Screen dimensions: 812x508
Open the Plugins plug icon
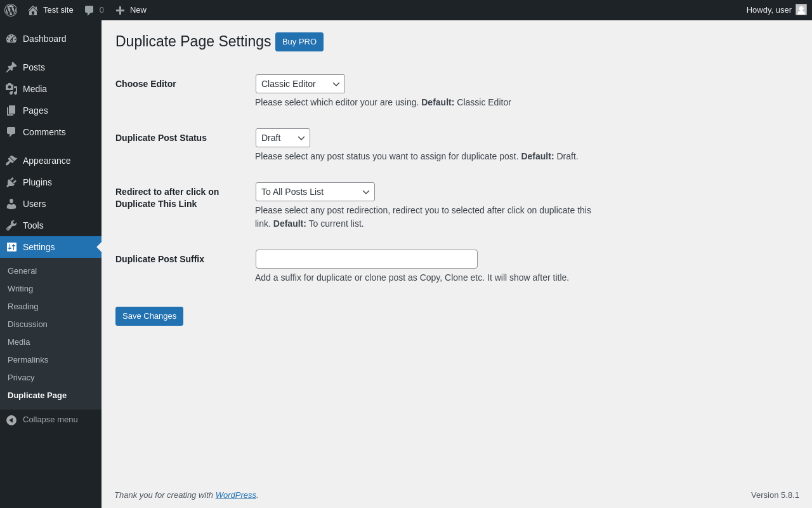coord(11,182)
